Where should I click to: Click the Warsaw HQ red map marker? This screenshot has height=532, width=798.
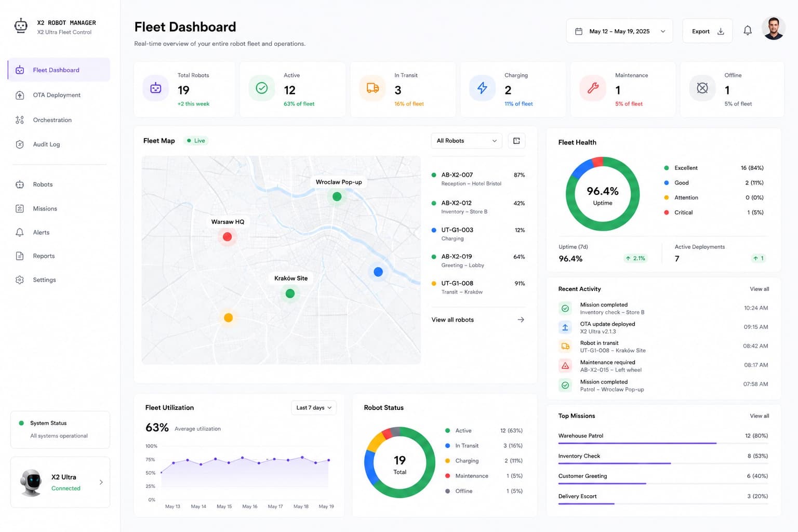coord(227,237)
